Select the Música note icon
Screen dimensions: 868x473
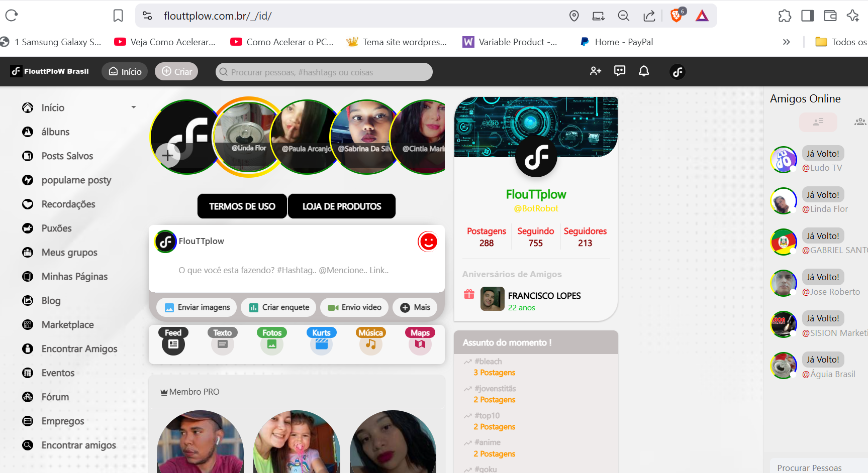(x=370, y=344)
